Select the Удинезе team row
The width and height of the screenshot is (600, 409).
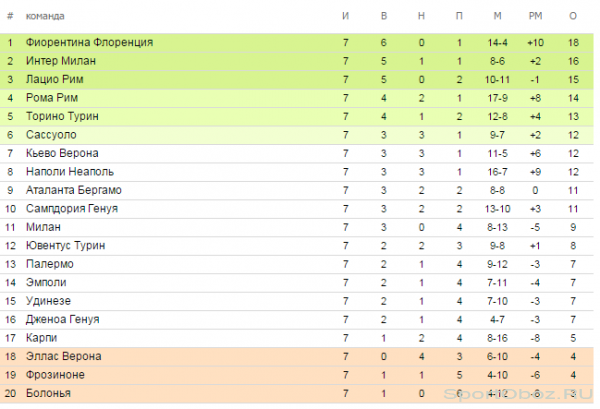pyautogui.click(x=297, y=301)
